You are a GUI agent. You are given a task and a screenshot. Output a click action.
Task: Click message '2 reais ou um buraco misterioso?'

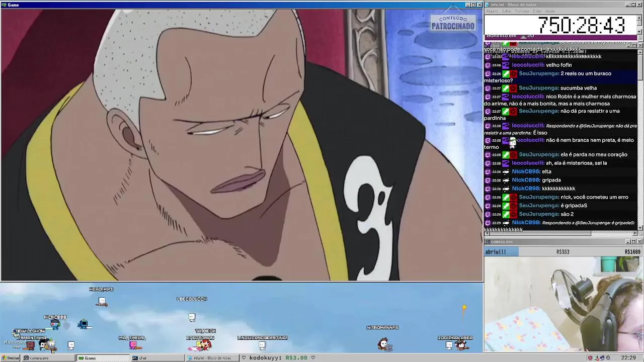547,77
